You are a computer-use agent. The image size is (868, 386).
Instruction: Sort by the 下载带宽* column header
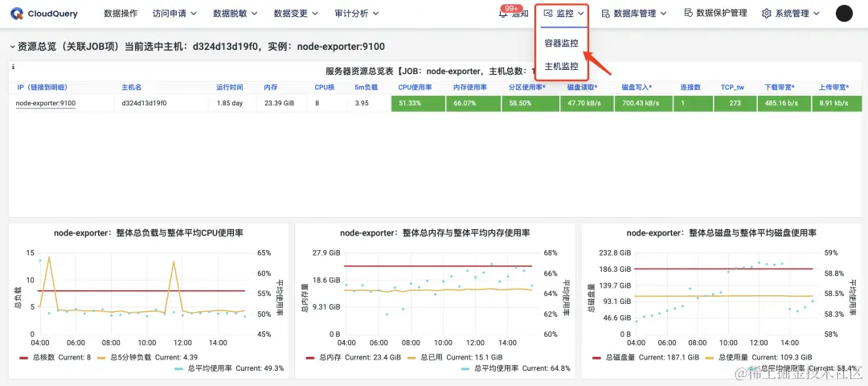pos(780,88)
